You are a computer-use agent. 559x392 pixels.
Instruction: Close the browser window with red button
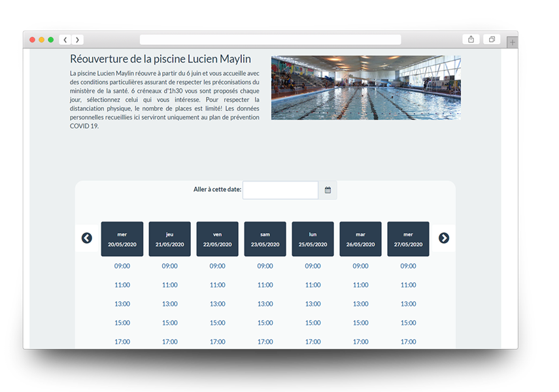pyautogui.click(x=32, y=40)
